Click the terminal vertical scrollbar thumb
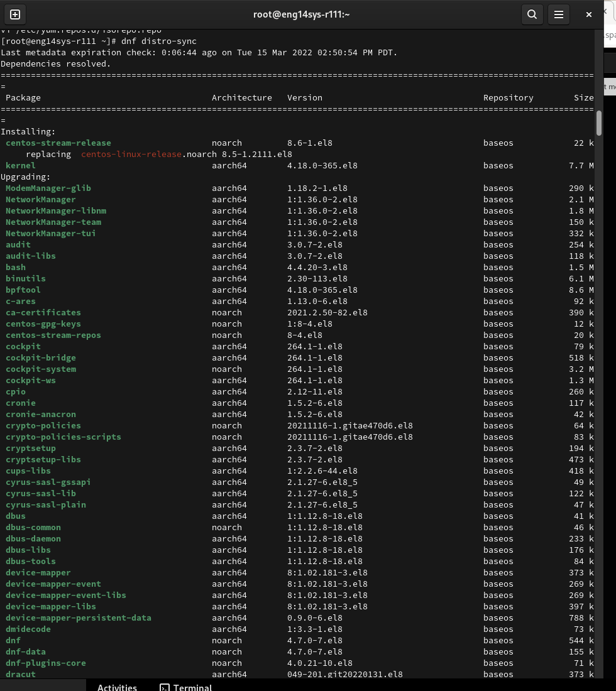Screen dimensions: 616x691 (x=599, y=123)
